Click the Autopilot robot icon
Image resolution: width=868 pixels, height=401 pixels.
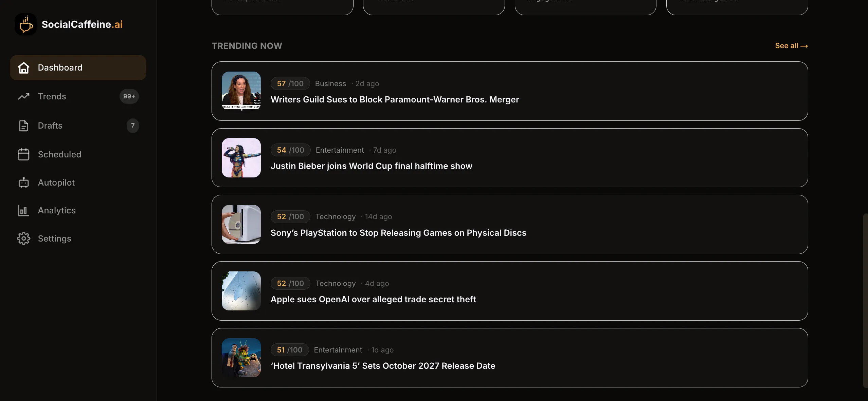pos(23,183)
